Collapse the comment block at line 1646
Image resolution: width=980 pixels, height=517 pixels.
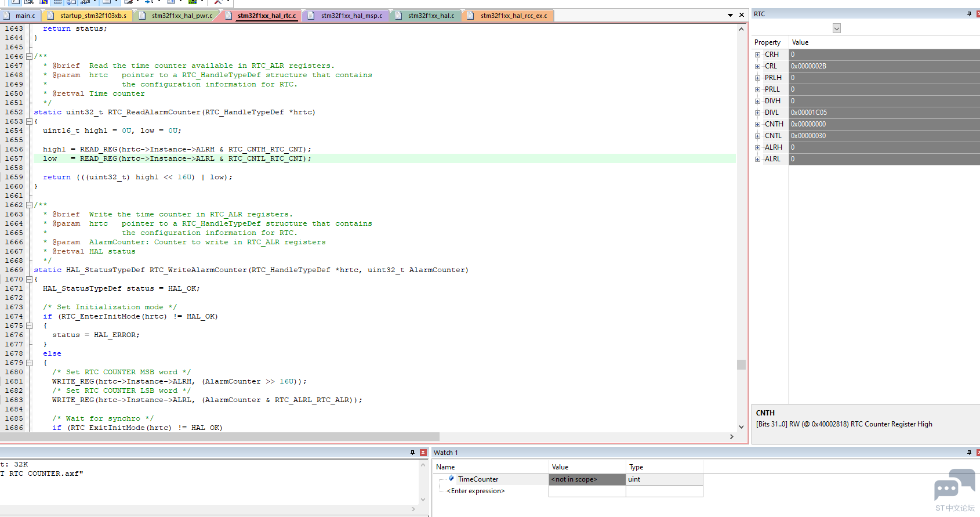tap(29, 56)
